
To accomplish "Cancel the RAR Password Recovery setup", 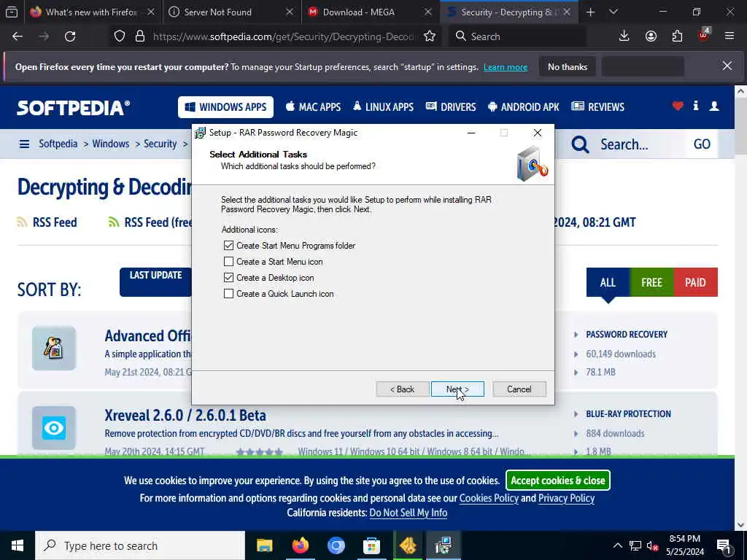I will click(519, 389).
